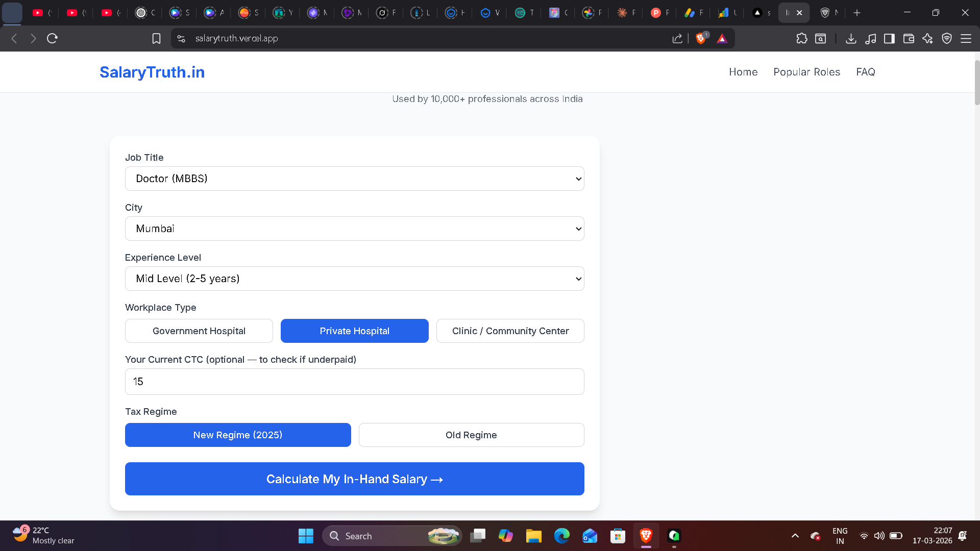Viewport: 980px width, 551px height.
Task: Click the Current CTC input field
Action: [354, 382]
